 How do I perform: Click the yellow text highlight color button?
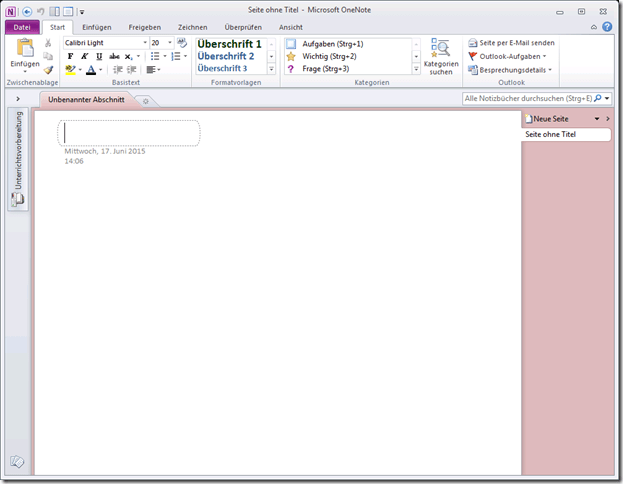coord(70,70)
